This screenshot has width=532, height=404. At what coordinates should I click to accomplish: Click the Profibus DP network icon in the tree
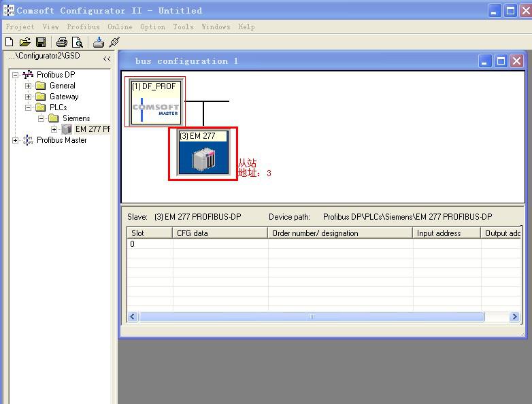tap(28, 75)
